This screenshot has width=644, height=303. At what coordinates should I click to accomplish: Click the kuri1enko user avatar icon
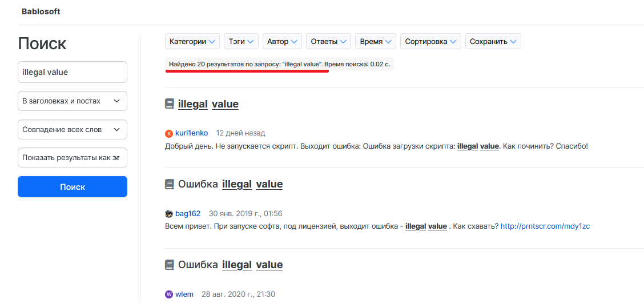169,133
